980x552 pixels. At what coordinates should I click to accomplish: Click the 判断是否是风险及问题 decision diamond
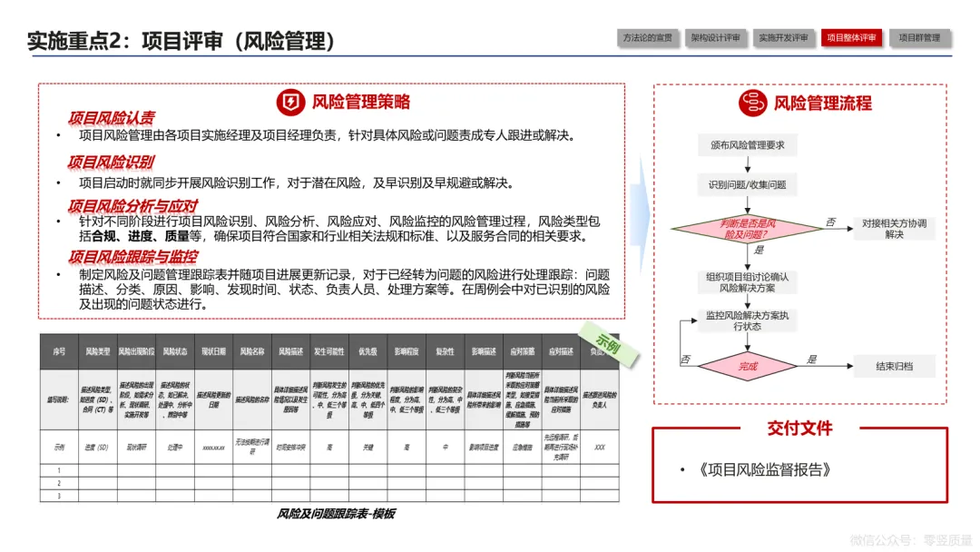[748, 229]
